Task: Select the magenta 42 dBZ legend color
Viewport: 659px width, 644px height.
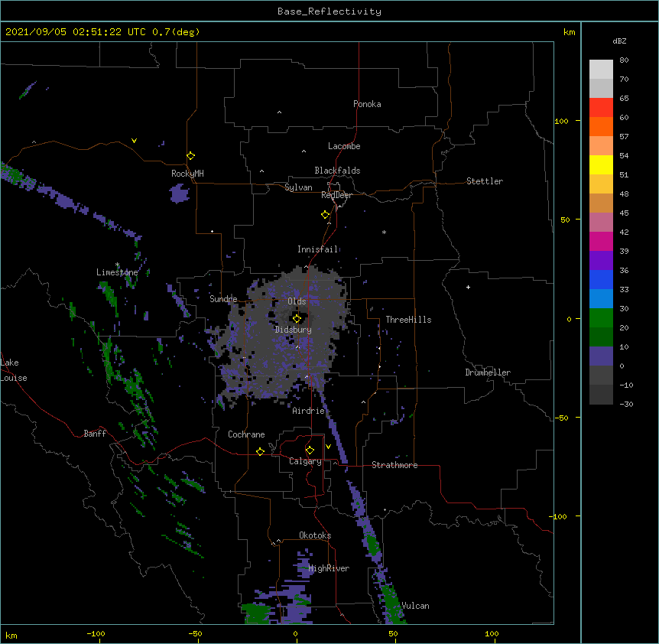Action: coord(601,241)
